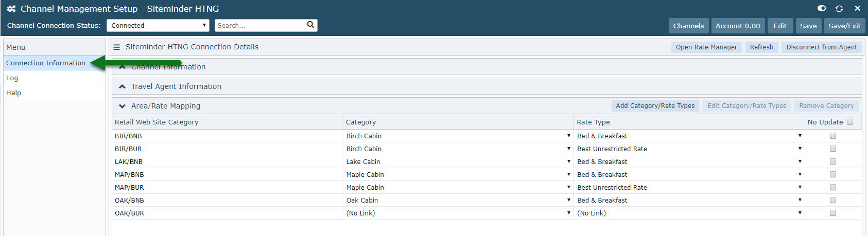Open Channel Connection Status dropdown
This screenshot has height=236, width=868.
pyautogui.click(x=158, y=25)
